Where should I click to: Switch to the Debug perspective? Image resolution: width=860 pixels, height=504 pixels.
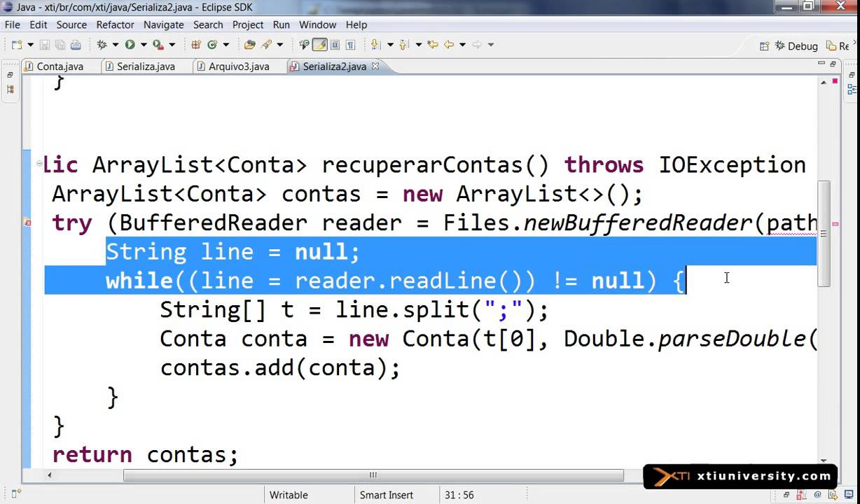click(x=796, y=46)
